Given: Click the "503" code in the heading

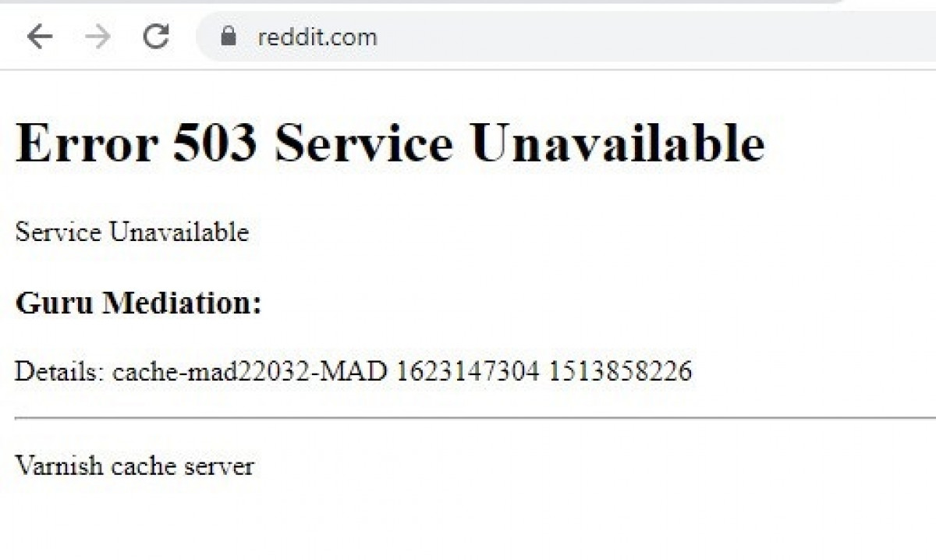Looking at the screenshot, I should 215,144.
